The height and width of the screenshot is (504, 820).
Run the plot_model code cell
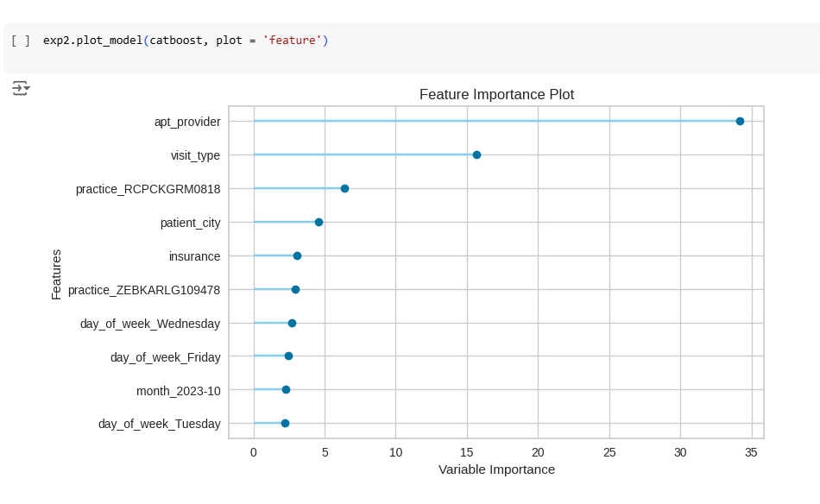click(x=21, y=41)
